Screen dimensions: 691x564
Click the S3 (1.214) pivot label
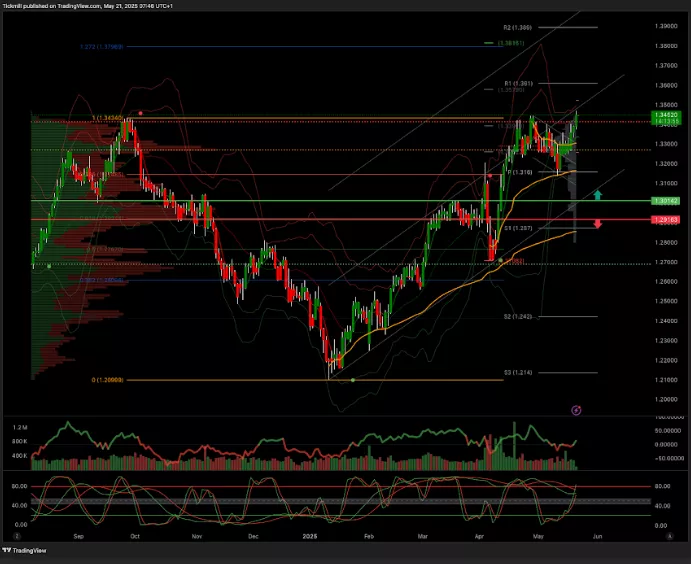(x=516, y=372)
